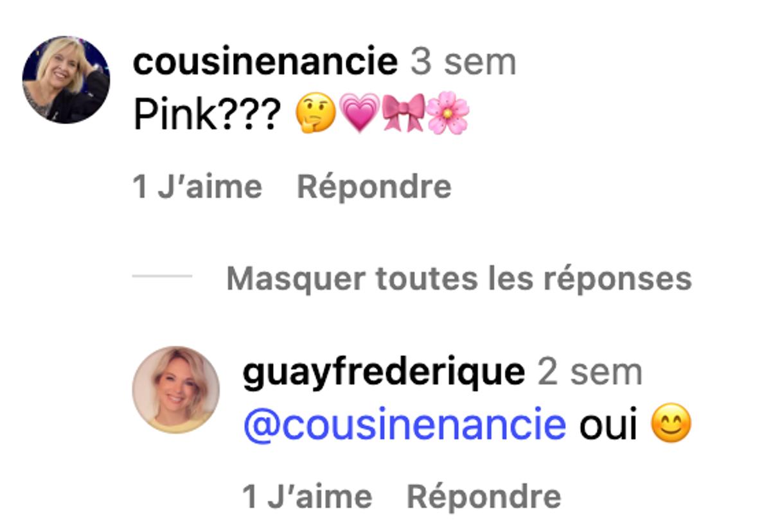Click the pink growing heart emoji

point(359,116)
